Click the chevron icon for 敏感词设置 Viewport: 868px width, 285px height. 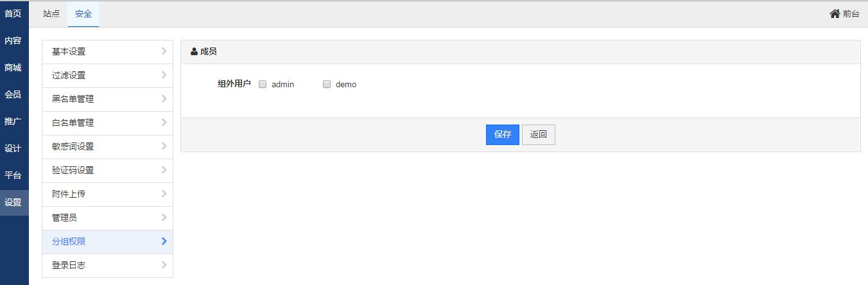click(x=164, y=146)
